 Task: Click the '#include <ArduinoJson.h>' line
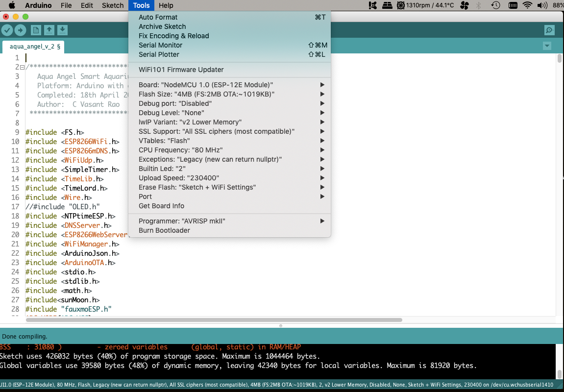[73, 253]
